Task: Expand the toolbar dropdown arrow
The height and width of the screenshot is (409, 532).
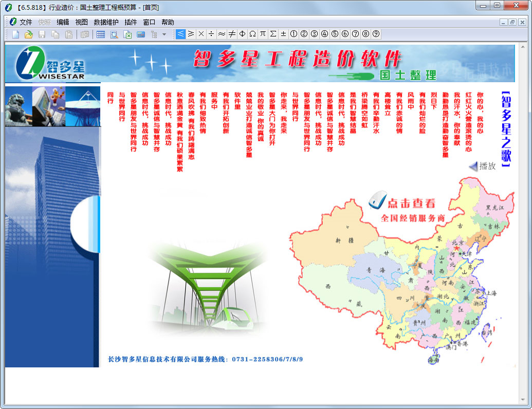Action: click(164, 34)
